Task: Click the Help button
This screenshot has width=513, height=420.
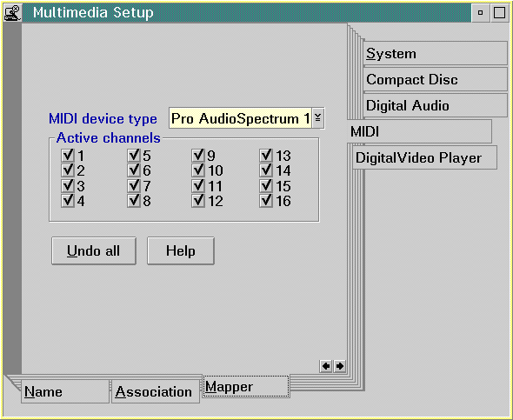Action: tap(181, 251)
